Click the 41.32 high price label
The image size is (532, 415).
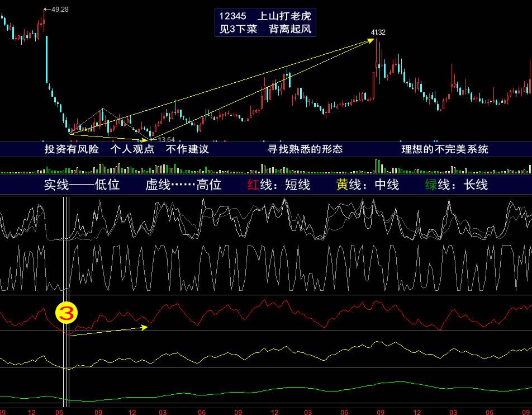[x=378, y=32]
